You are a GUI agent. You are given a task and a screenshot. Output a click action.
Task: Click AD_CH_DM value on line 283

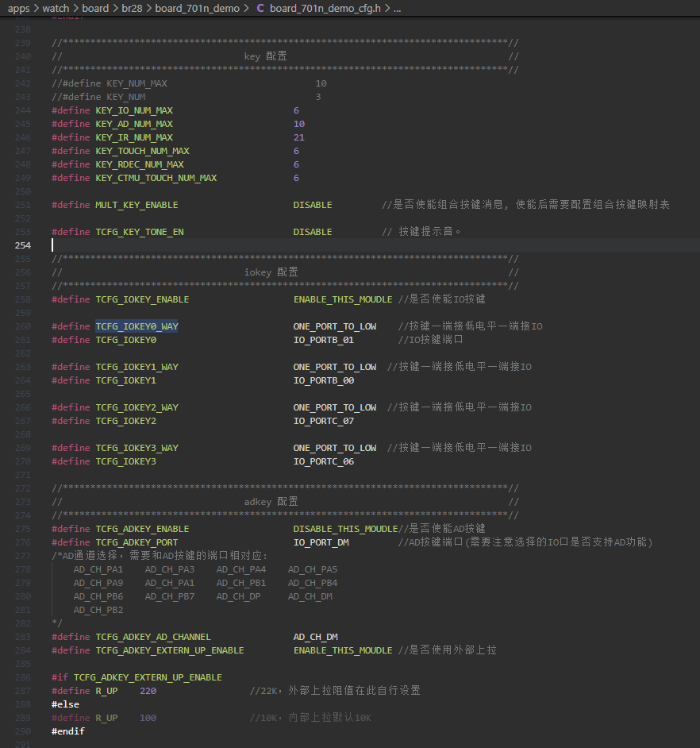coord(315,637)
